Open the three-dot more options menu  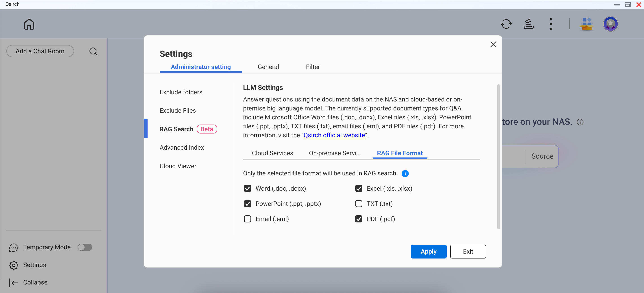[551, 24]
